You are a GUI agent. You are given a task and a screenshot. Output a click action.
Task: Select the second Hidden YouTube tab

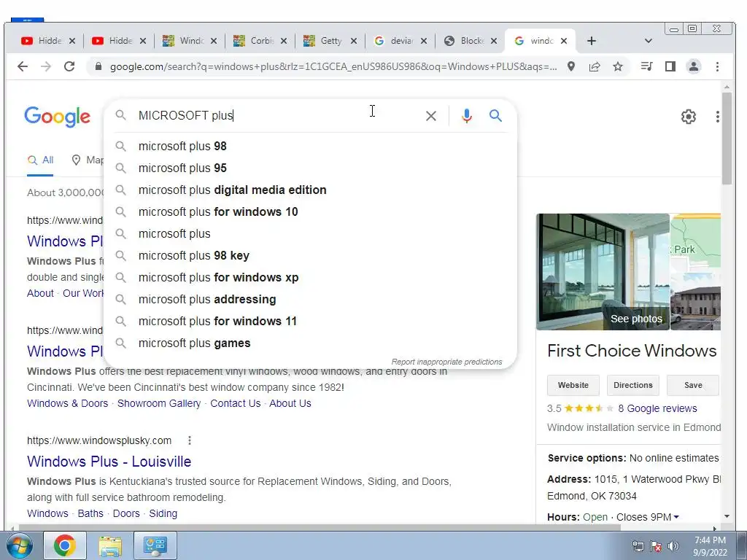(119, 41)
